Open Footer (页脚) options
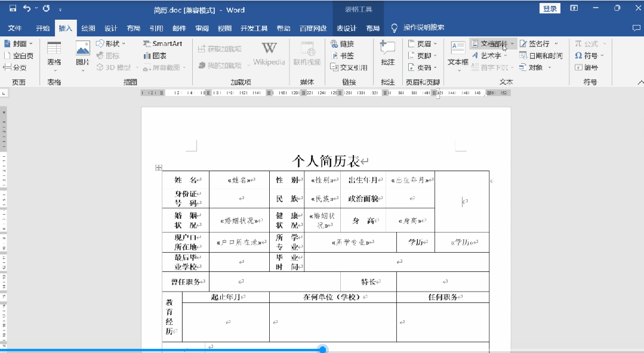Screen dimensions: 644x353 [422, 55]
